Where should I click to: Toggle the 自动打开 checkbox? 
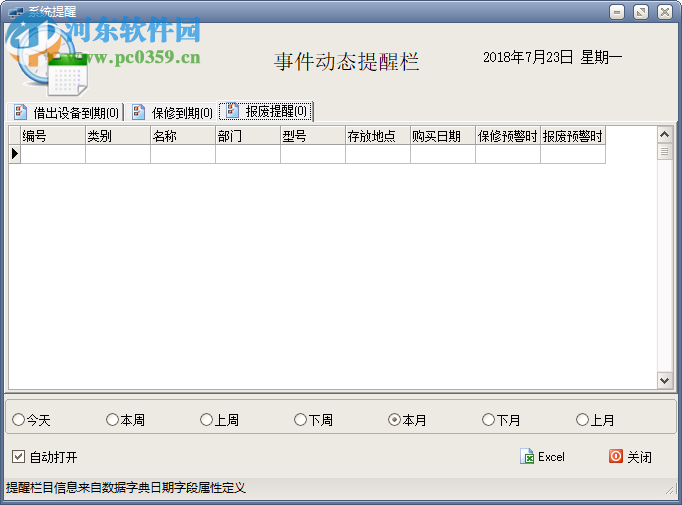coord(18,457)
